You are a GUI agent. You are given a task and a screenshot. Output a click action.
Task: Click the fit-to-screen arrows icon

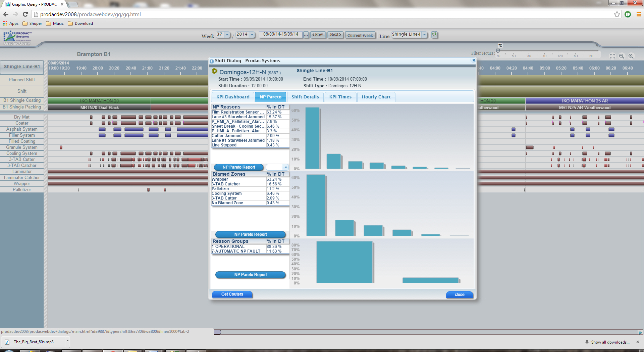[x=612, y=56]
